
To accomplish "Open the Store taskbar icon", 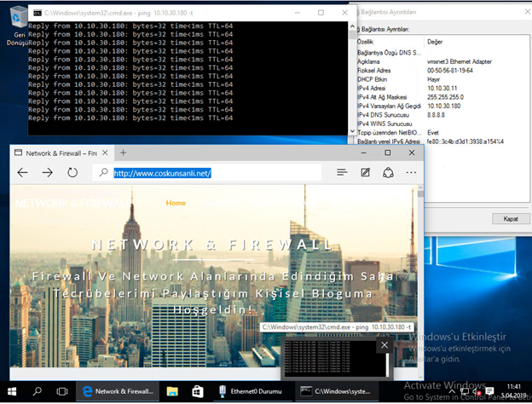I will 198,392.
